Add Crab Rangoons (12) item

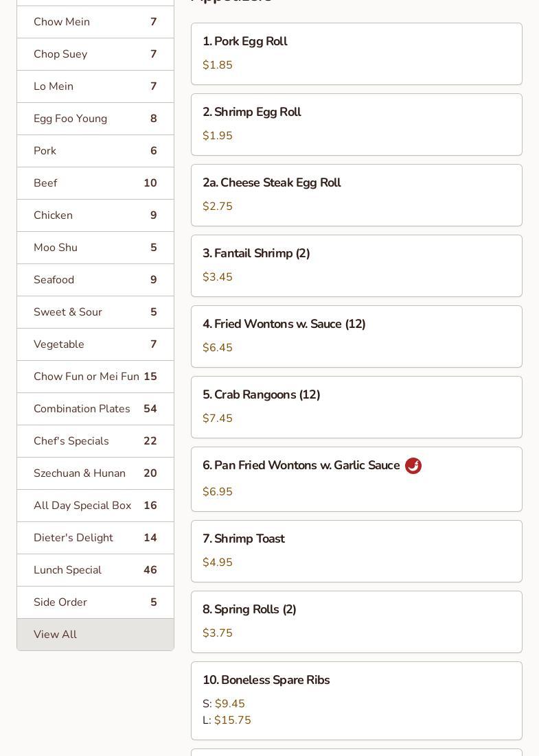click(356, 407)
